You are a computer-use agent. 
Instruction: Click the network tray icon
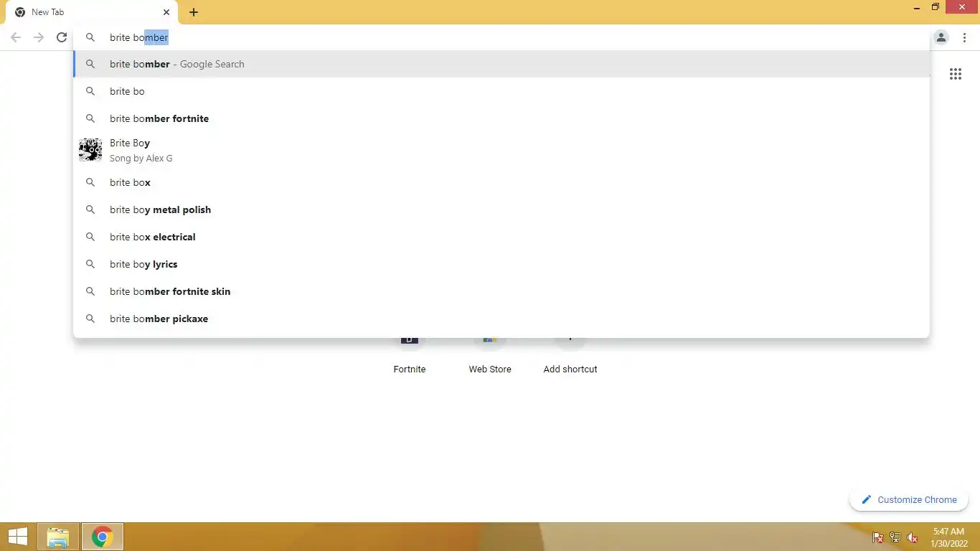pos(895,537)
